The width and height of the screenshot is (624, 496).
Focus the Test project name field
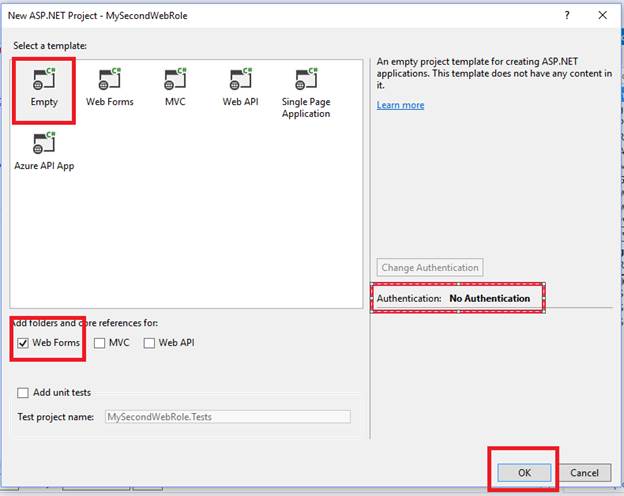point(228,417)
